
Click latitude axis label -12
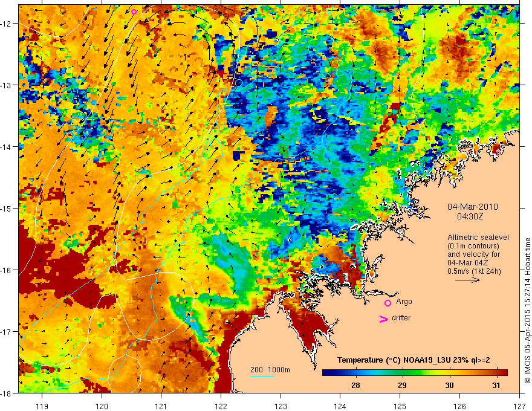coord(7,24)
